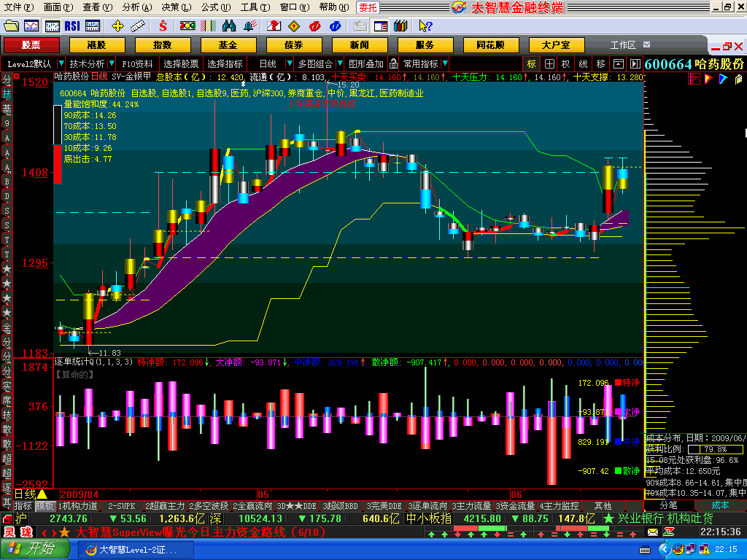Click the envelope message icon in status bar

tap(653, 532)
